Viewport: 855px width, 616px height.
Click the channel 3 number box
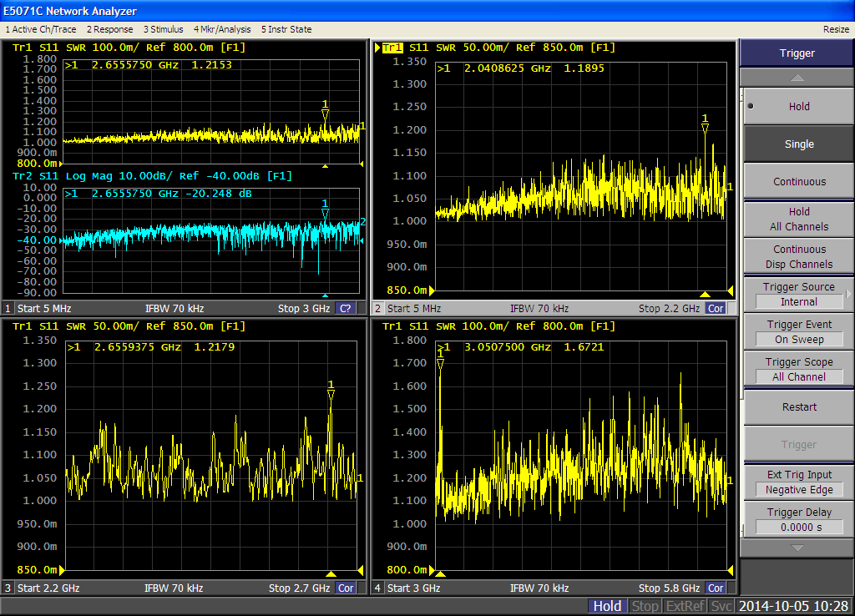pos(8,588)
